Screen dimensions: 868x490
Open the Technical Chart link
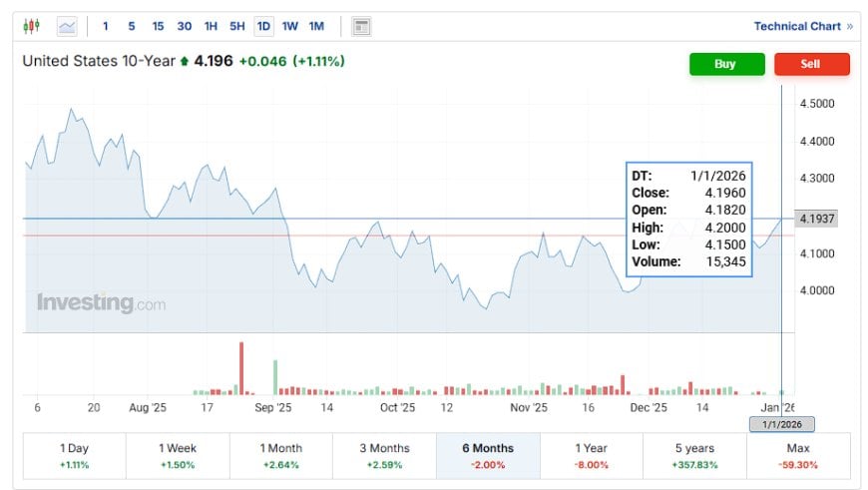(x=797, y=26)
